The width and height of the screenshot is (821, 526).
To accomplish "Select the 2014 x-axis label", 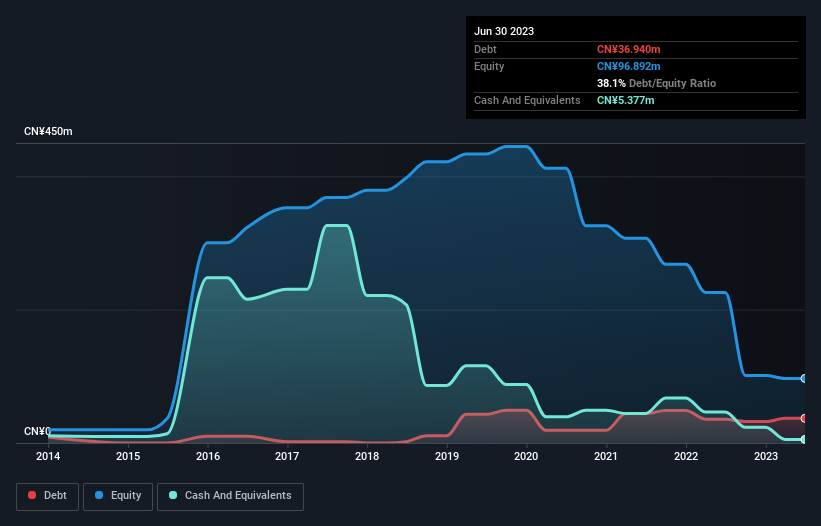I will [x=48, y=457].
